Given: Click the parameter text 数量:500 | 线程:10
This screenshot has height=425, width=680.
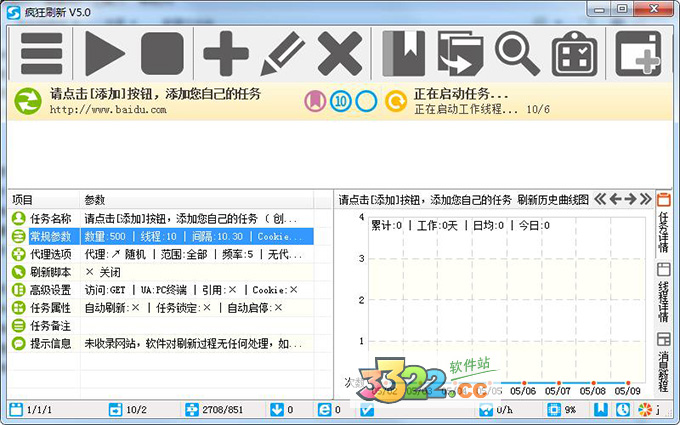Looking at the screenshot, I should 131,236.
